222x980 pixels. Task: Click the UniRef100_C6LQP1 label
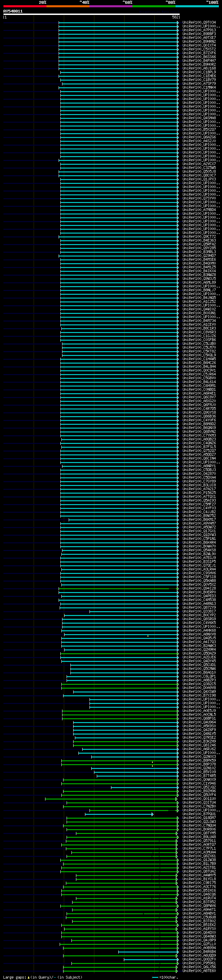point(199,676)
